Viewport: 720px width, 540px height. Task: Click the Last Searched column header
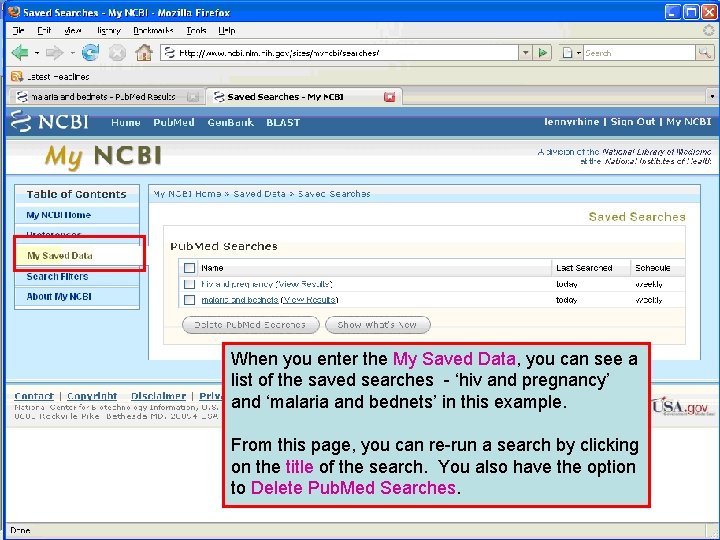click(x=584, y=268)
